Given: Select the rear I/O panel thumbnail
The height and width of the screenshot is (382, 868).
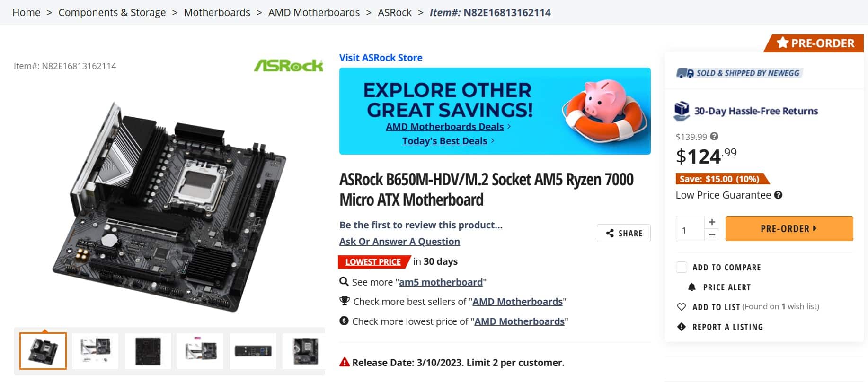Looking at the screenshot, I should tap(253, 351).
